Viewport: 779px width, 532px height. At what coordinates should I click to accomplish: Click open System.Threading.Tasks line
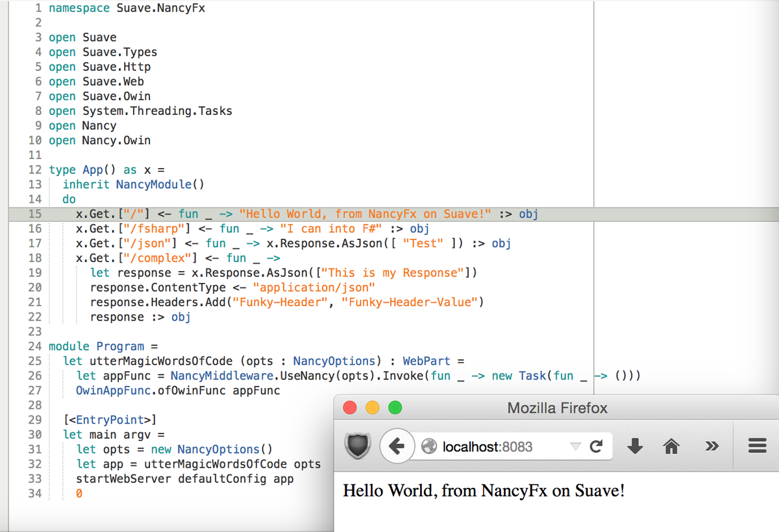pyautogui.click(x=141, y=111)
